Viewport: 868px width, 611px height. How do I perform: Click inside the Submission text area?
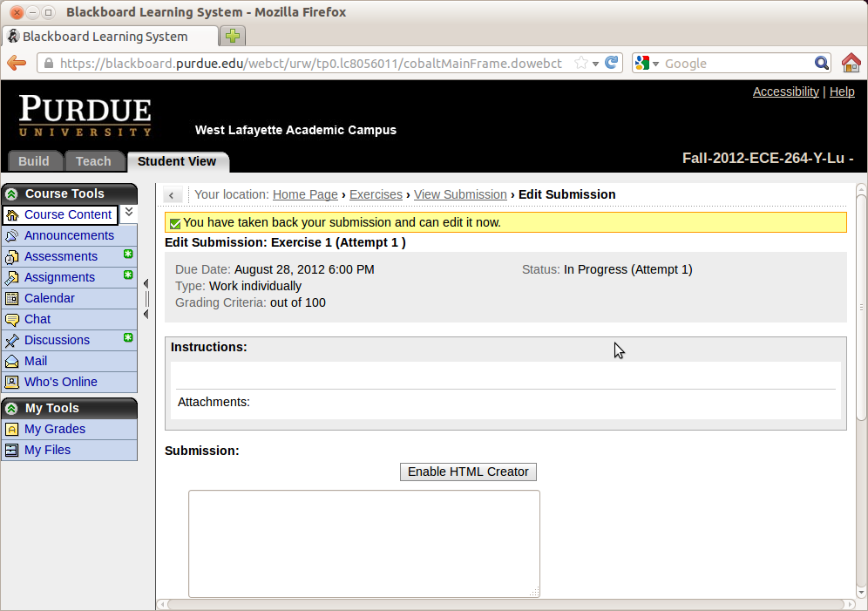coord(363,543)
